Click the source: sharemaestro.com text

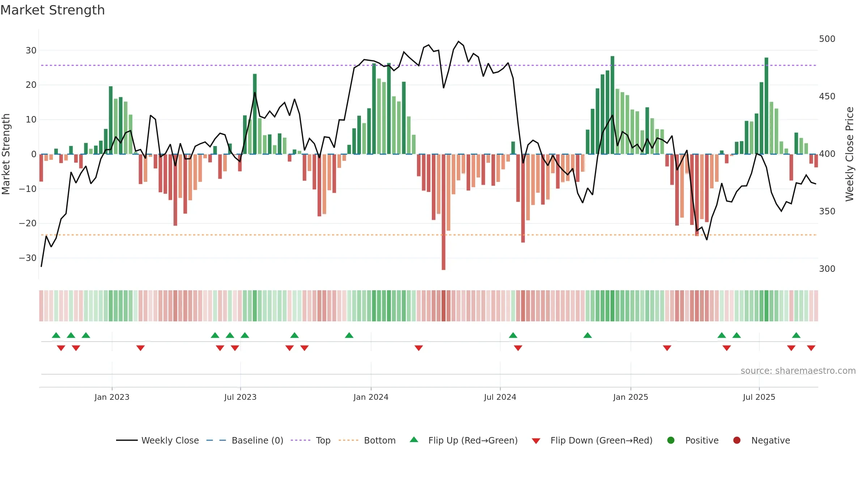(798, 371)
